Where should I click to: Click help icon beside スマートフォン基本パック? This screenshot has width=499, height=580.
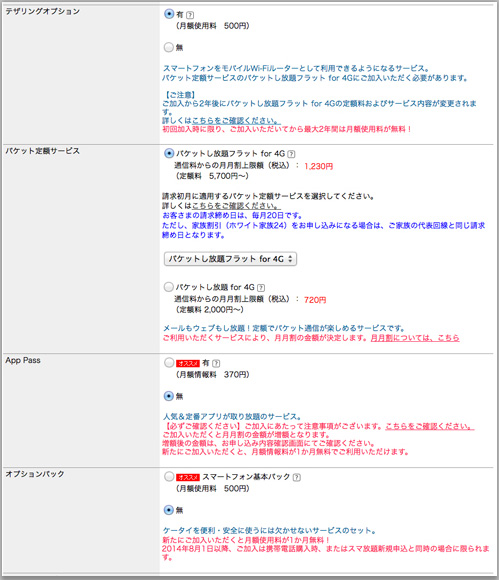coord(296,477)
